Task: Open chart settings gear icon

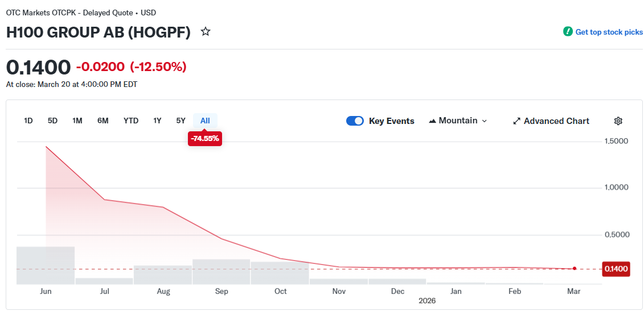Action: (x=618, y=121)
